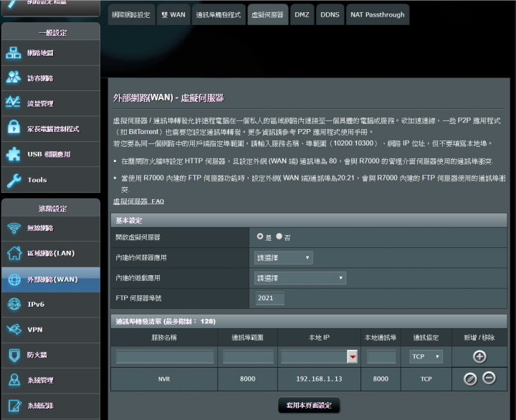Open 網路地圖 in the sidebar
The image size is (516, 420).
click(x=50, y=53)
